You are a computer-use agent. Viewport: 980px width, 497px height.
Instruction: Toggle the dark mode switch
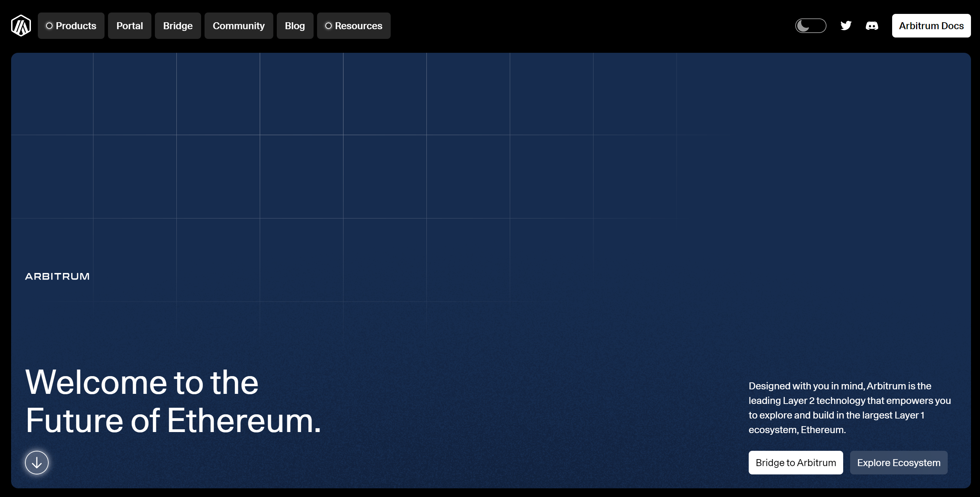(x=811, y=25)
